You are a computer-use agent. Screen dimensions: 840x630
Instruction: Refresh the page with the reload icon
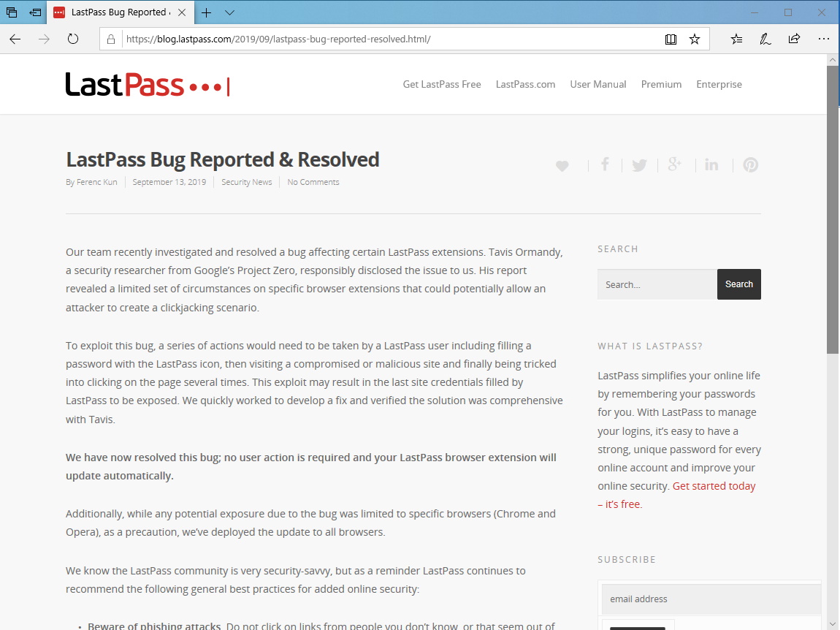click(73, 39)
